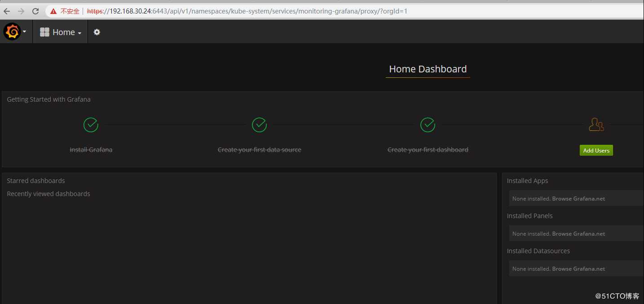Image resolution: width=644 pixels, height=304 pixels.
Task: Click the first dashboard checkmark icon
Action: 428,125
